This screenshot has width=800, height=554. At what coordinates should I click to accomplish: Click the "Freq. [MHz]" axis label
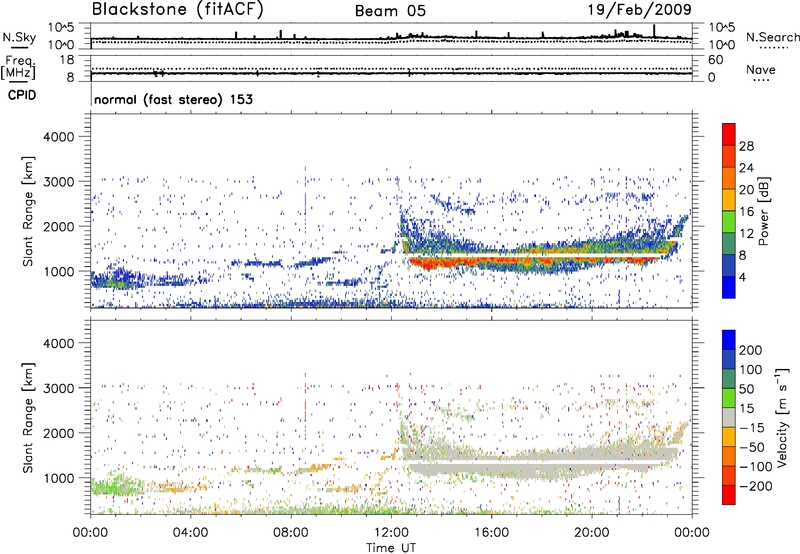[x=18, y=68]
